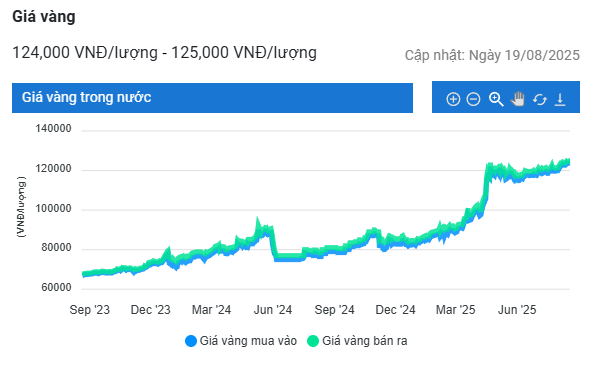The image size is (593, 368).
Task: Click the zoom in plus icon
Action: (453, 99)
